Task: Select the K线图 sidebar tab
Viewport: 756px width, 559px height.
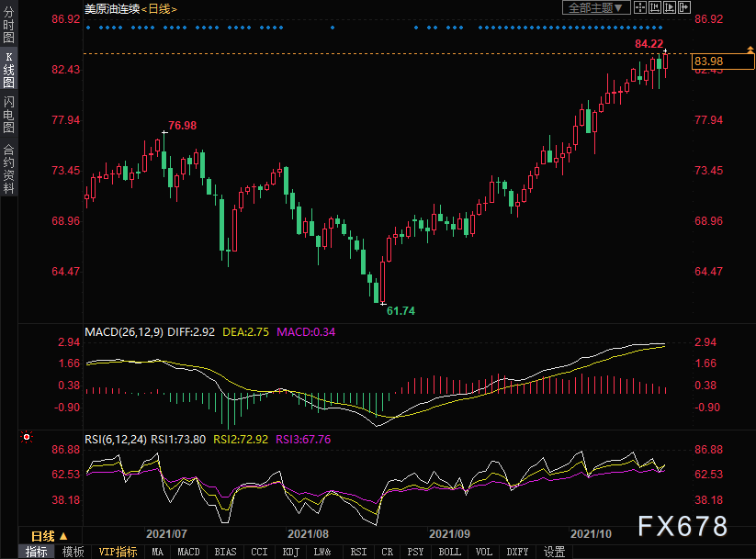Action: coord(8,71)
